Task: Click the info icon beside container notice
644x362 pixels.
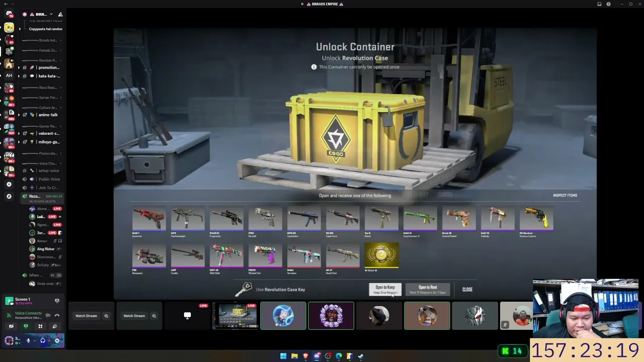Action: click(314, 67)
